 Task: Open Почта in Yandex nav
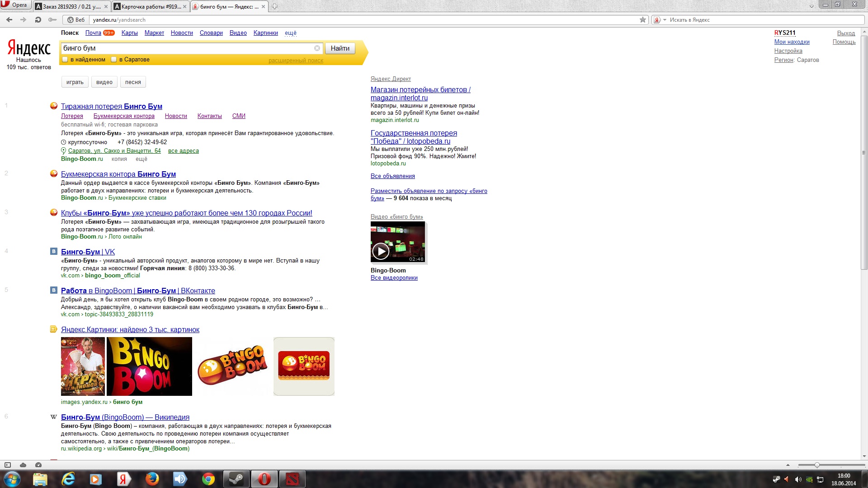click(93, 33)
